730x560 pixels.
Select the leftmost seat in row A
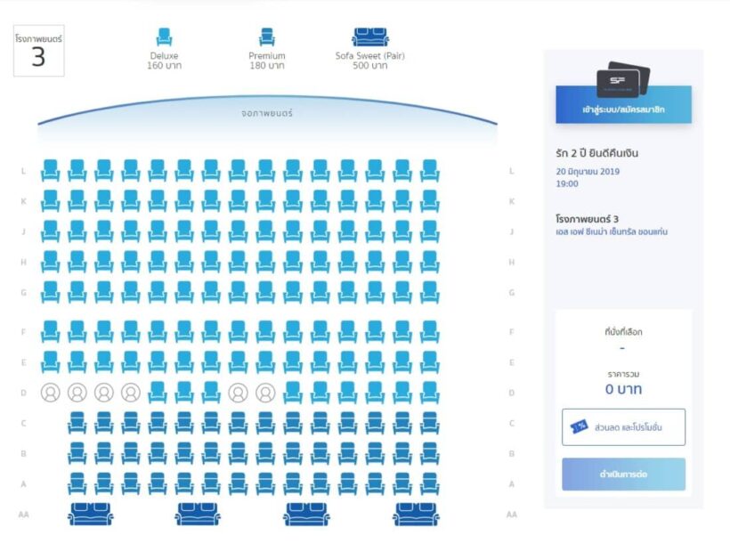tap(77, 483)
